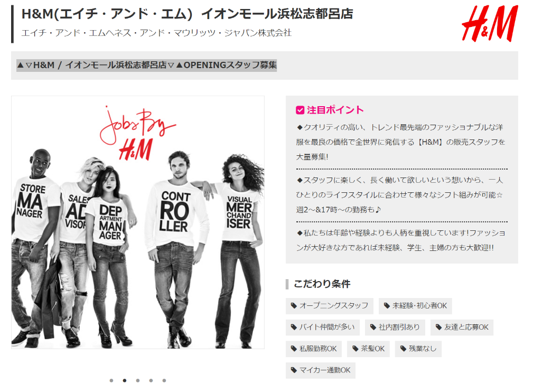
Task: Click the 友達と応募OK tag
Action: coord(462,327)
